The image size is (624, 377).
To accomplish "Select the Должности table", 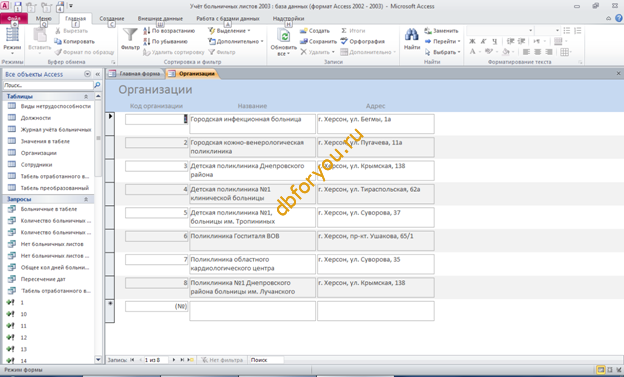I will click(36, 118).
